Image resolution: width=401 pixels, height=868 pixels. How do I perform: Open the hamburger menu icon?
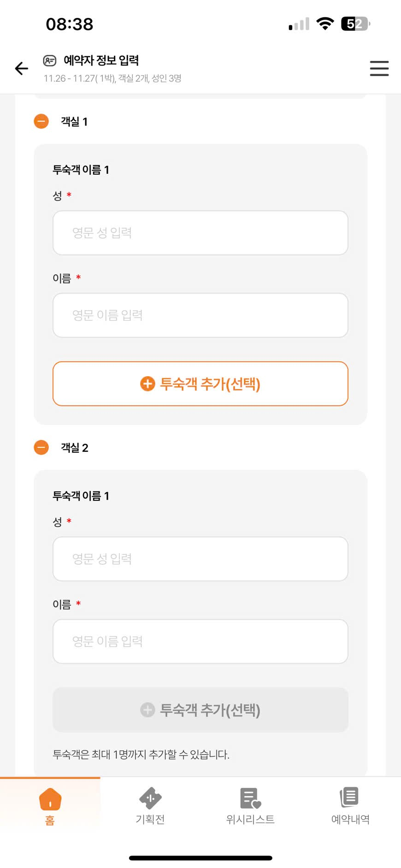[x=379, y=69]
